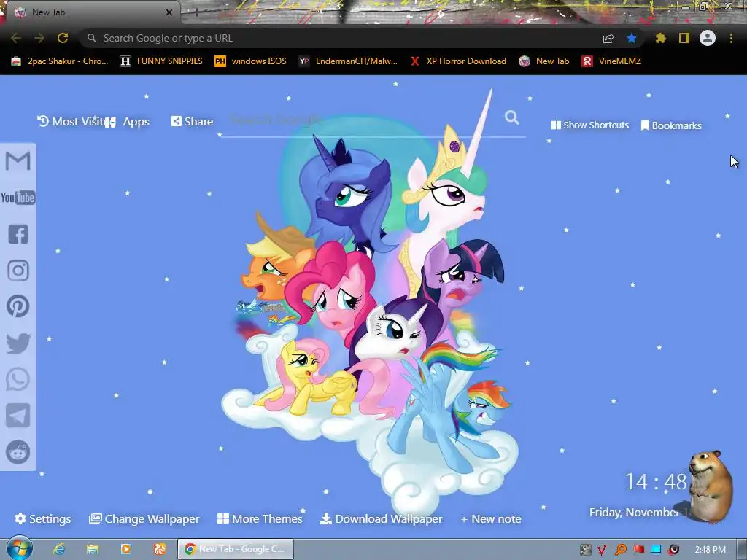
Task: Reload the page with the refresh icon
Action: pos(63,38)
